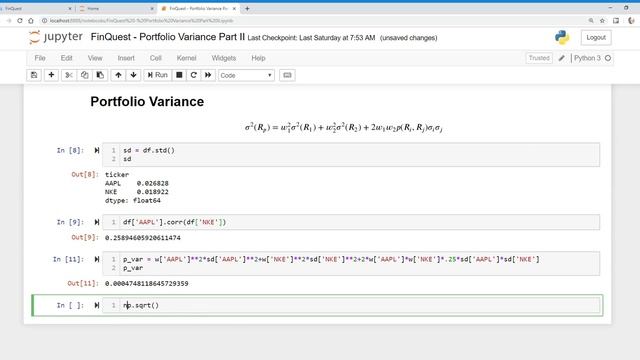640x360 pixels.
Task: Click the Python logo icon
Action: tap(562, 38)
